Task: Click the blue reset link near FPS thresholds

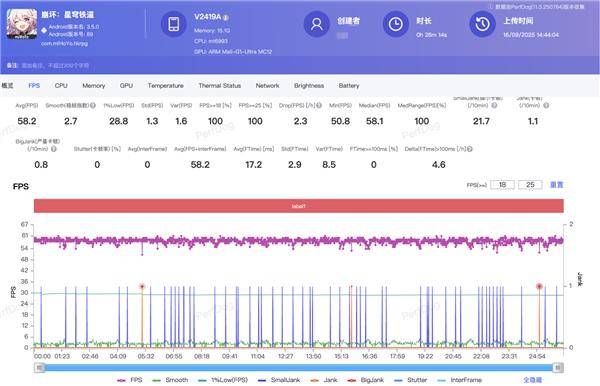Action: [x=556, y=185]
